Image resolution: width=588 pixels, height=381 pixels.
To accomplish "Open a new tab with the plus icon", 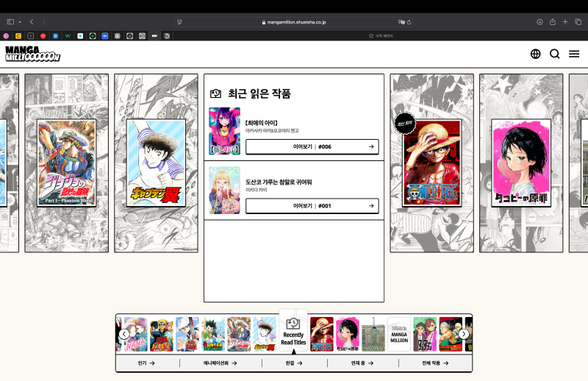I will 565,22.
